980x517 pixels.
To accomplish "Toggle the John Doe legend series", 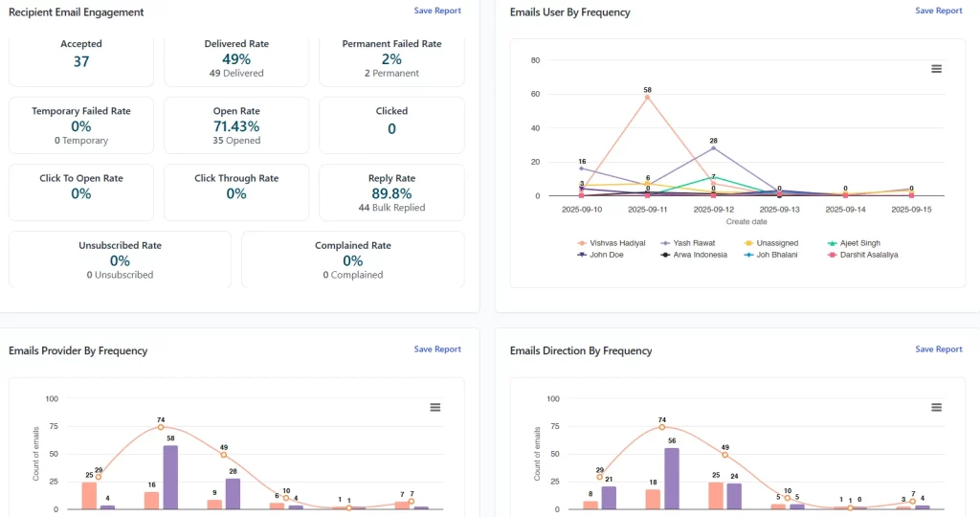I will 601,255.
